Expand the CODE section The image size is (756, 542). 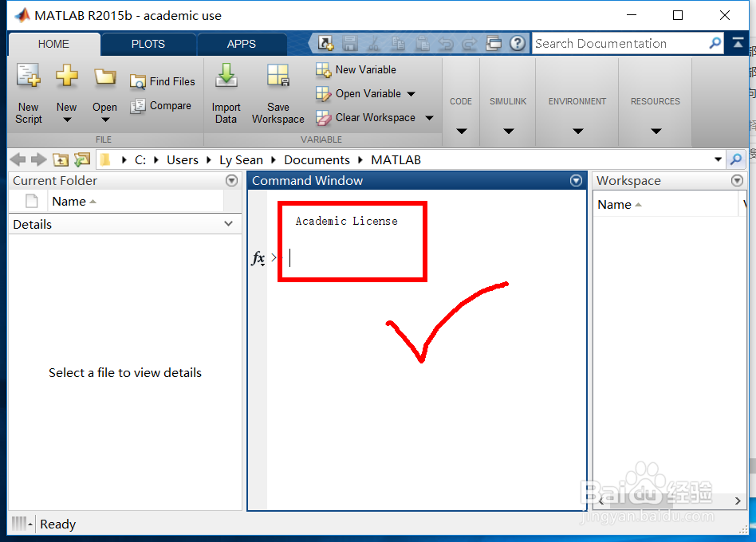[x=462, y=131]
